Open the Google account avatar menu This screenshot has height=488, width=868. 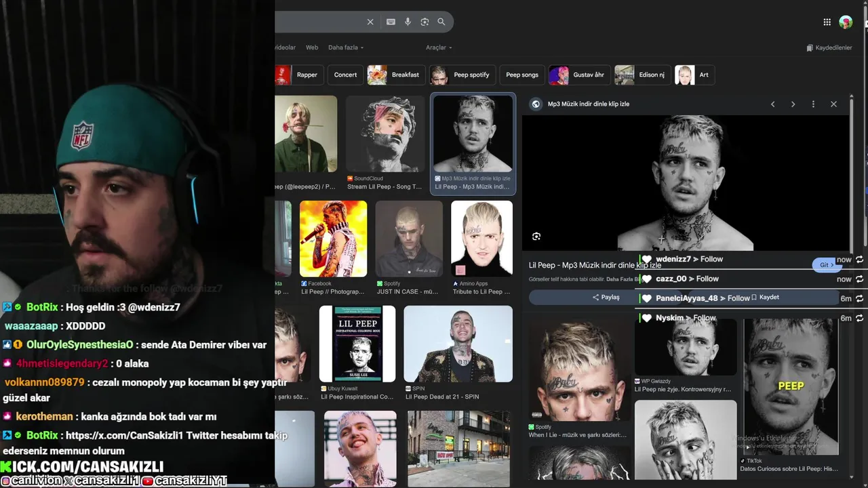846,22
